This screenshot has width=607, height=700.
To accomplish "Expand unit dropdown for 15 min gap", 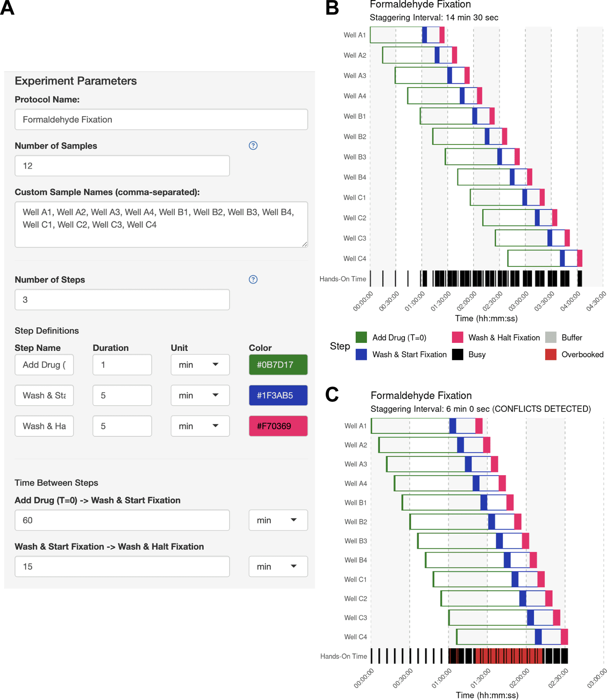I will [x=278, y=566].
